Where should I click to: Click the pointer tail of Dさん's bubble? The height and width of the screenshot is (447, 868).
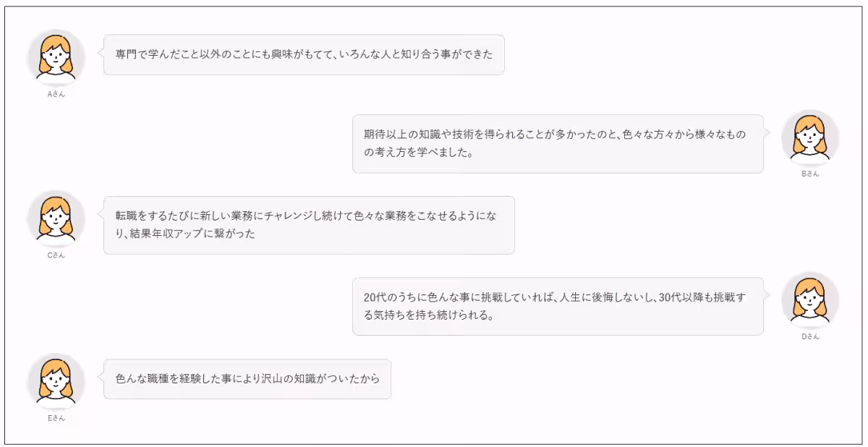pyautogui.click(x=767, y=297)
